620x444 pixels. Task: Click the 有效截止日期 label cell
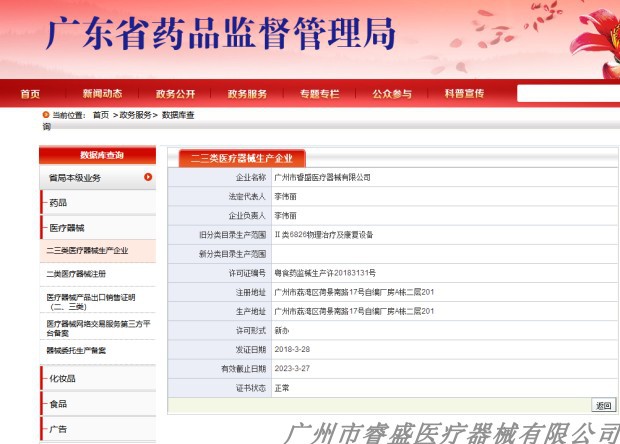point(220,368)
